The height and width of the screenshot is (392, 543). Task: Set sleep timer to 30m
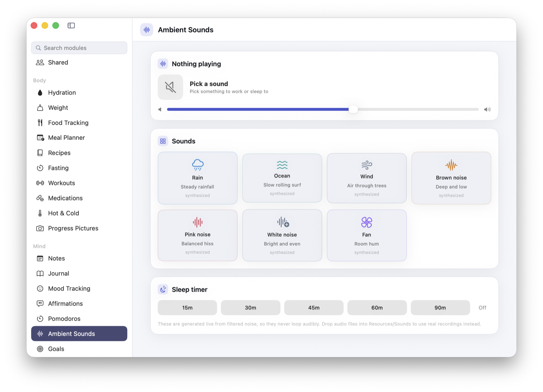coord(250,307)
